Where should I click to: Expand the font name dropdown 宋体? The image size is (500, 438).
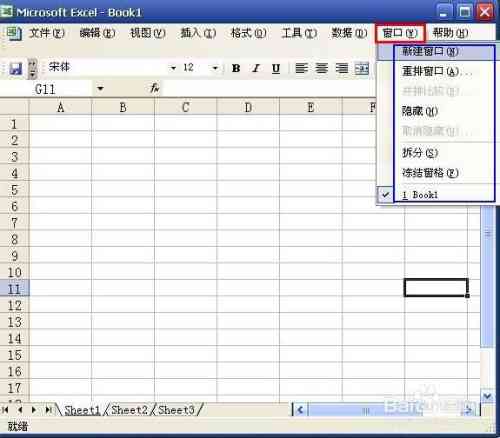point(173,68)
